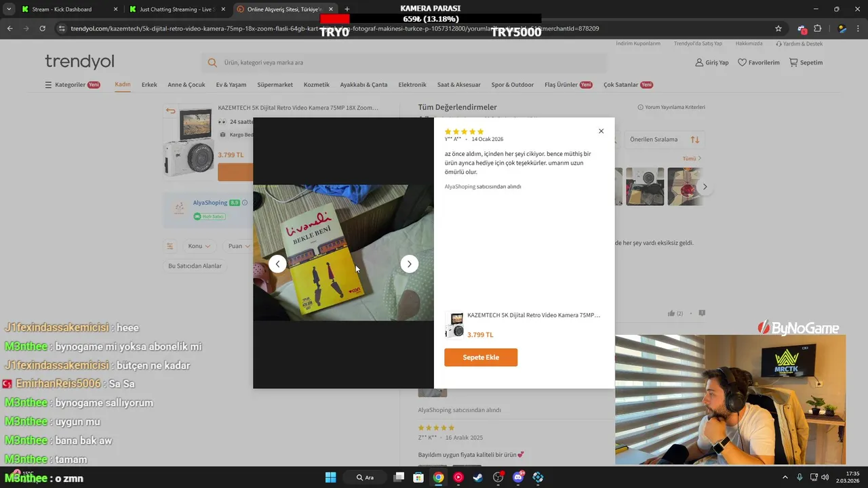Open the Kategoriler menu
Screen dimensions: 868x488
[73, 85]
